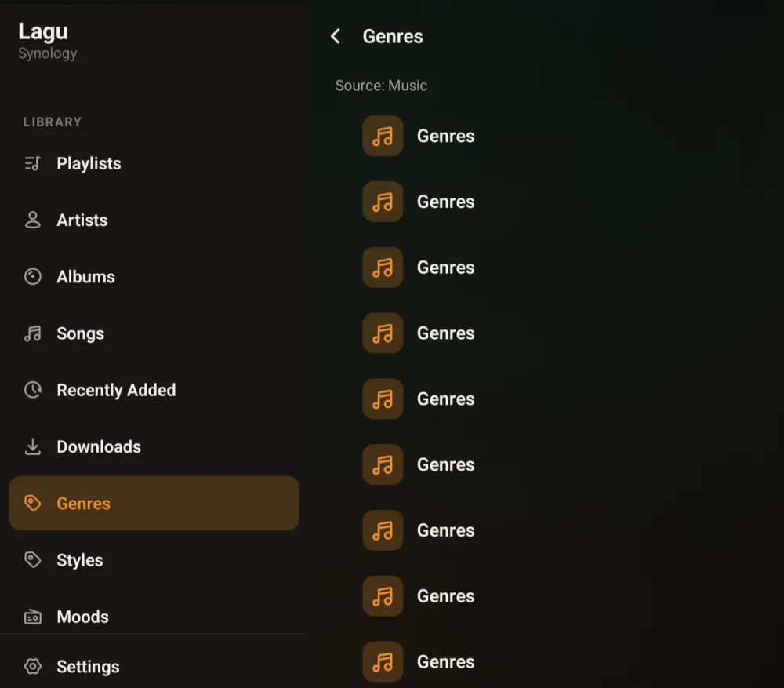
Task: Click the back chevron beside the Genres title
Action: (336, 36)
